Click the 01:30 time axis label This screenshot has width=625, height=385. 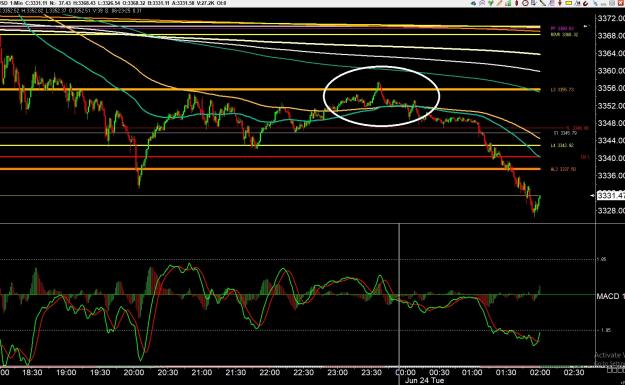pos(506,372)
